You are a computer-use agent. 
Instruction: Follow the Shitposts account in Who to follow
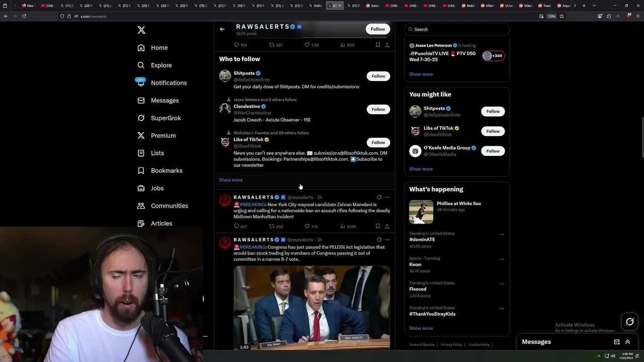click(378, 76)
